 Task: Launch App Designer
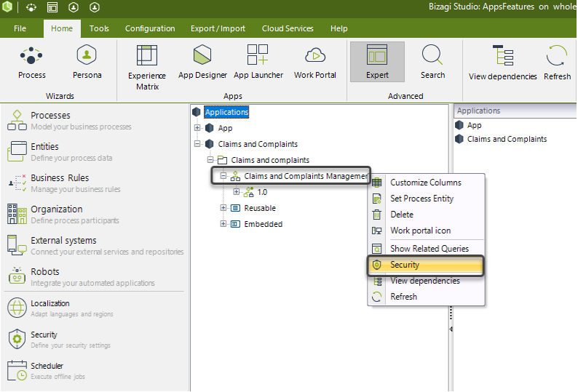click(x=202, y=63)
